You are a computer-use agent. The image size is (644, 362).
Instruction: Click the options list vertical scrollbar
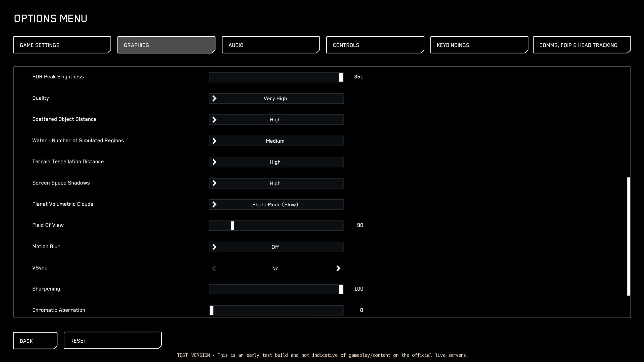(628, 236)
